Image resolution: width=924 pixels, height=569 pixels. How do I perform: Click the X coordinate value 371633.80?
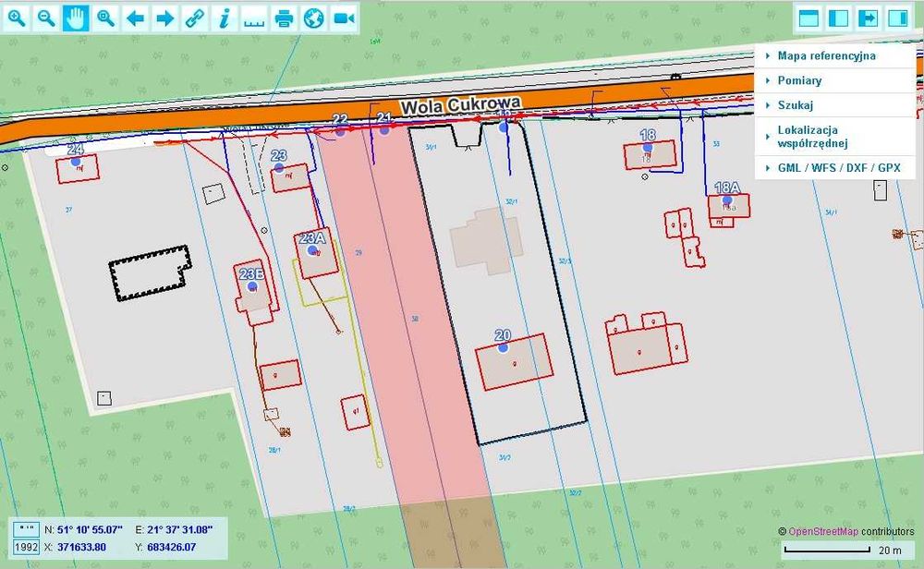click(x=81, y=547)
